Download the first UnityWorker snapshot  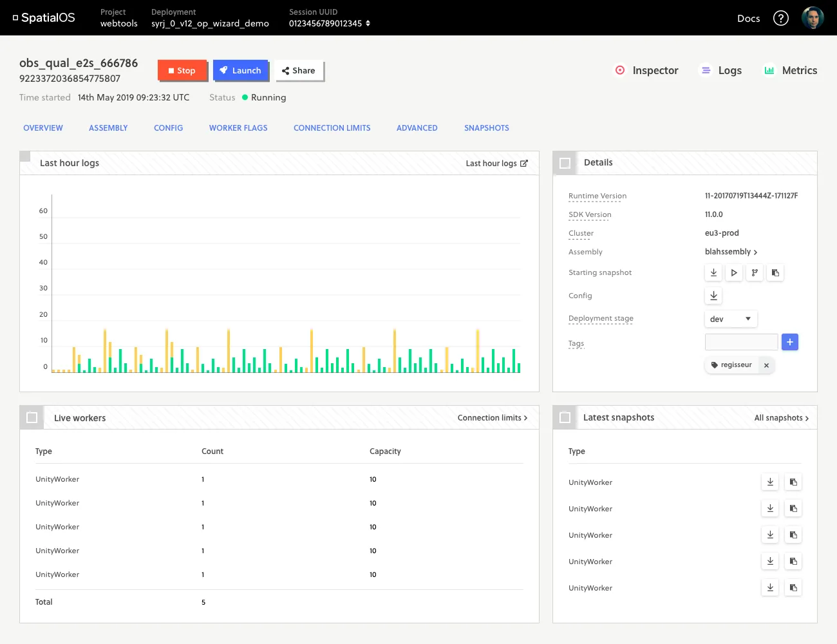click(x=770, y=482)
